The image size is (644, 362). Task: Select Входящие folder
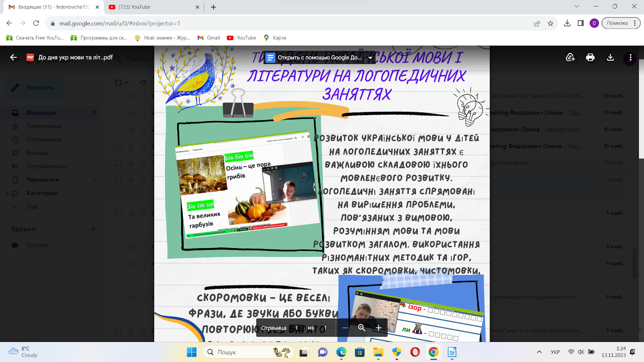(x=50, y=113)
